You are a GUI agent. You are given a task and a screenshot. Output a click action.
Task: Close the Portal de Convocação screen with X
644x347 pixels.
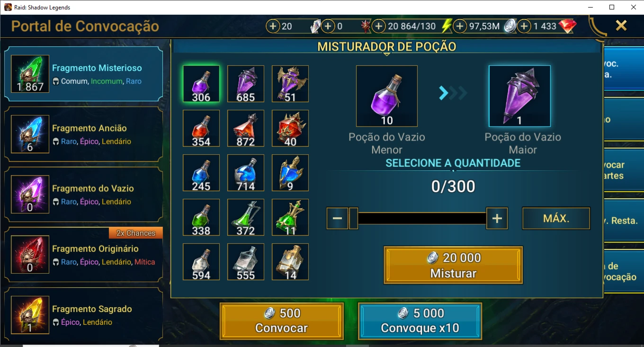click(x=621, y=26)
